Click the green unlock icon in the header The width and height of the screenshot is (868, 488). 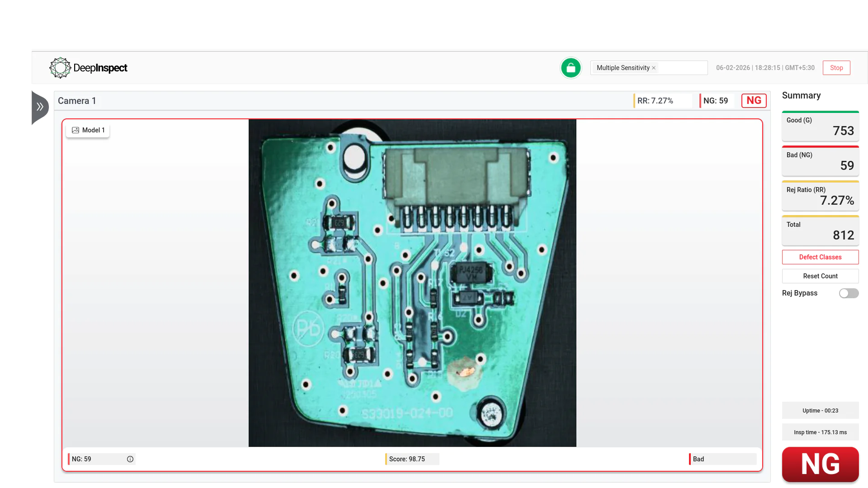click(x=571, y=67)
